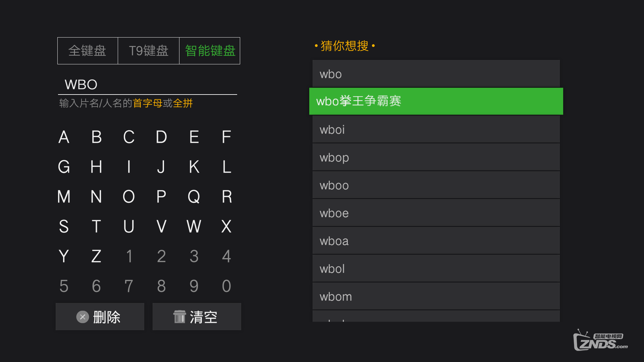Tap the number 6 key

coord(96,286)
